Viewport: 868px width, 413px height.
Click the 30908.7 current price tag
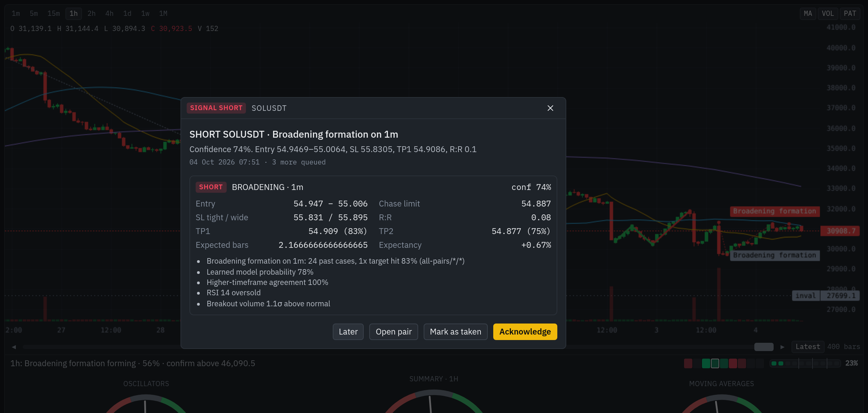(x=840, y=231)
